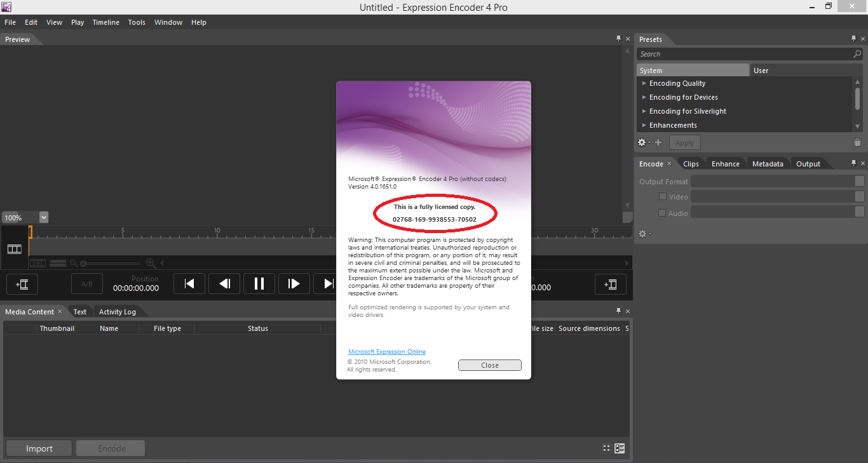
Task: Close the About dialog with Close button
Action: pos(489,365)
